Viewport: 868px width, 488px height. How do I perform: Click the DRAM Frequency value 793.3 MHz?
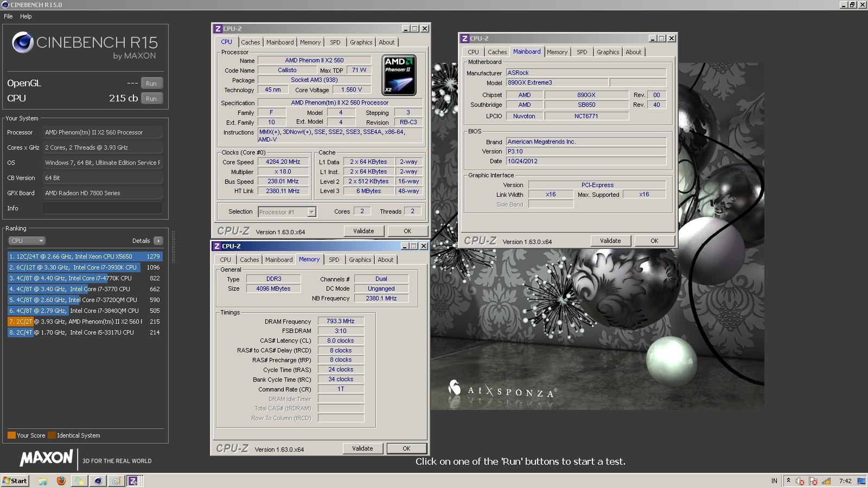[341, 321]
